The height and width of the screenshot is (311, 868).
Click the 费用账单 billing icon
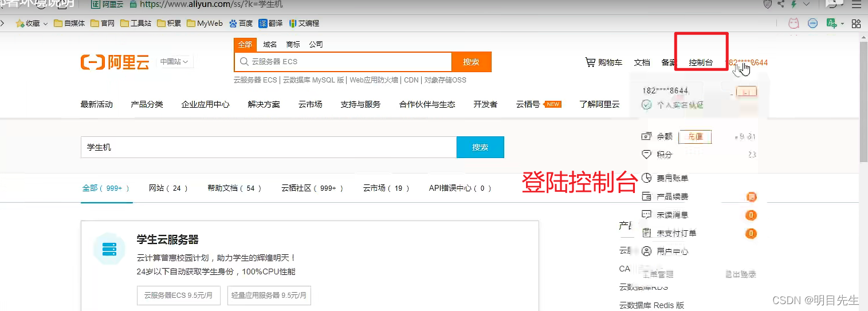tap(647, 178)
